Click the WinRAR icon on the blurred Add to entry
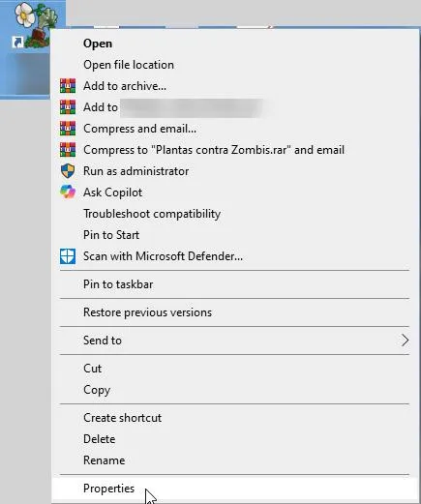Screen dimensions: 421x504 point(68,107)
